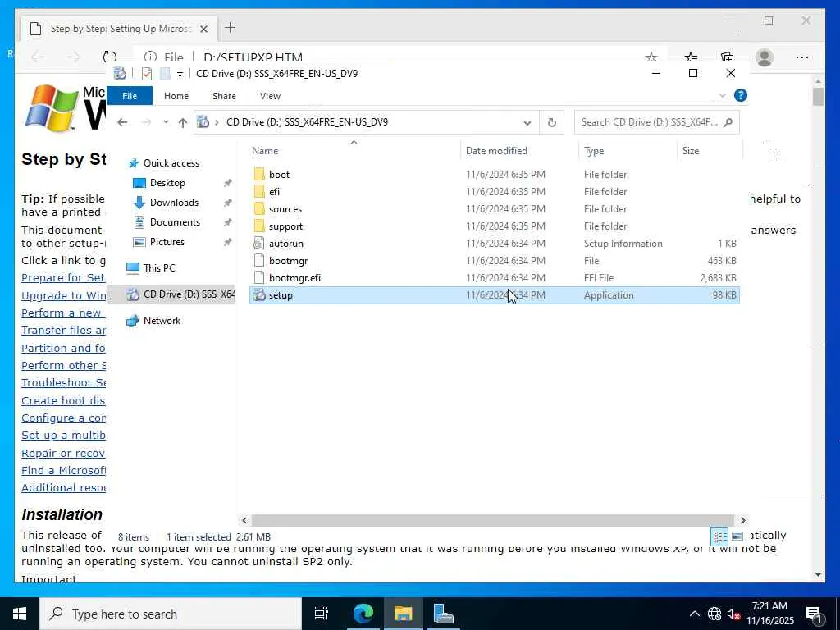
Task: Show hidden system tray icons
Action: coord(694,614)
